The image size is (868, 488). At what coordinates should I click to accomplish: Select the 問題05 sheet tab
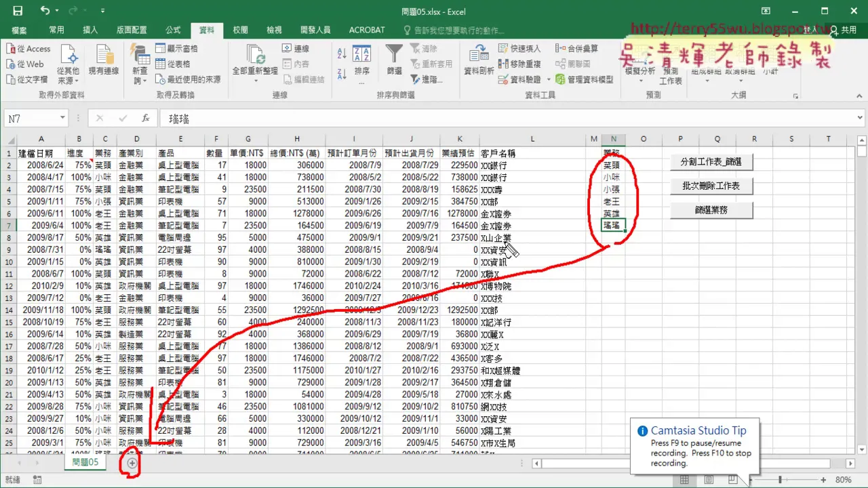point(85,462)
